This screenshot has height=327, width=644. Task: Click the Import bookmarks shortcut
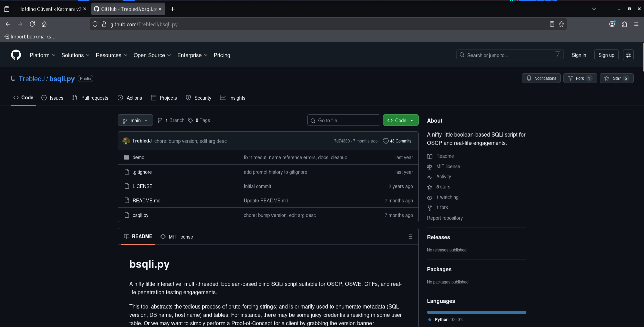coord(30,37)
